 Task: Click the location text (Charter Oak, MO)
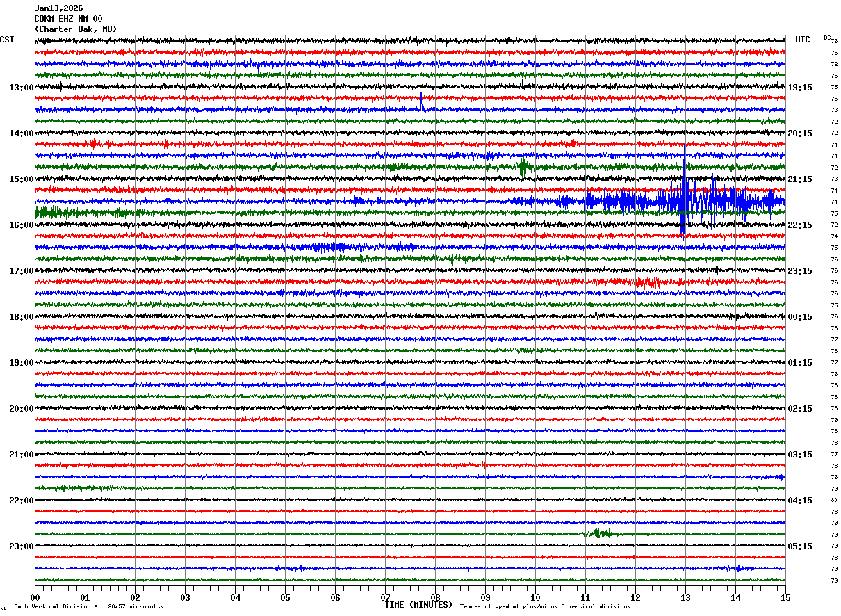(76, 29)
